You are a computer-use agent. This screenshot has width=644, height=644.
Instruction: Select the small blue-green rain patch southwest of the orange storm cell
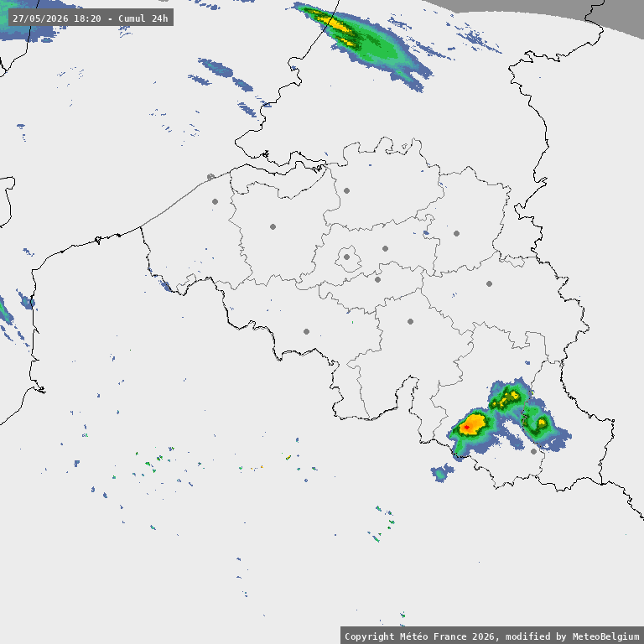pos(442,473)
